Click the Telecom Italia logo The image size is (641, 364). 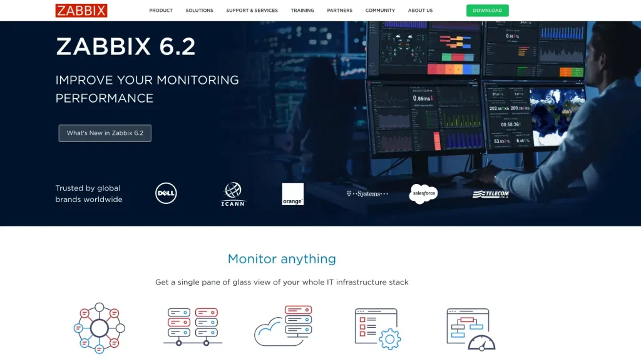click(491, 194)
